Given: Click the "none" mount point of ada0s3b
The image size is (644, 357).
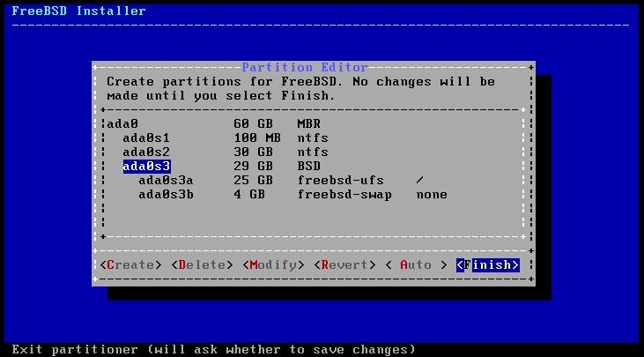Looking at the screenshot, I should tap(432, 194).
